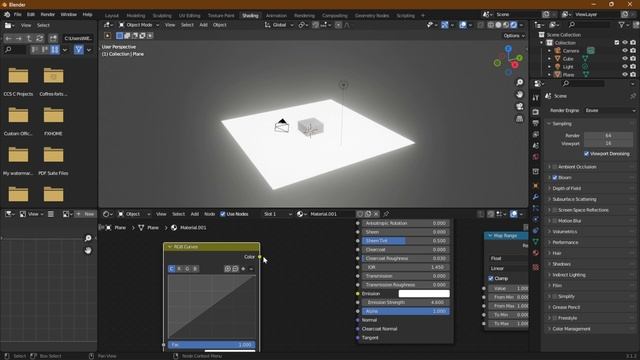
Task: Open the File menu
Action: 18,14
